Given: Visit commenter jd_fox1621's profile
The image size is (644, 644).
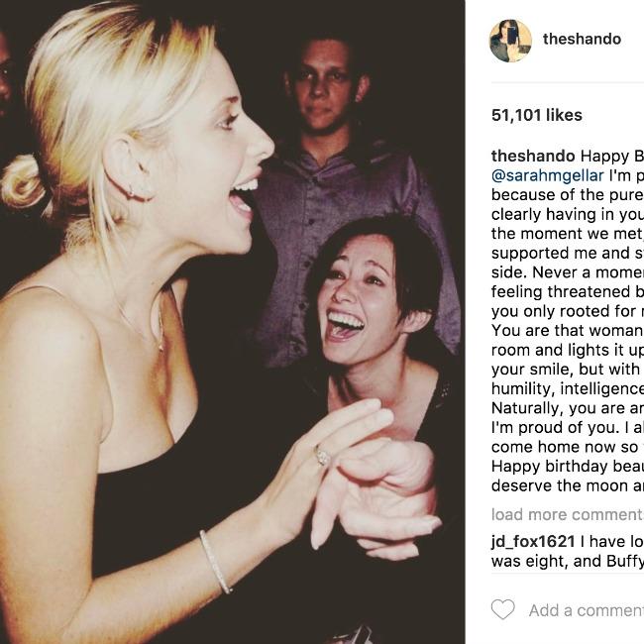Looking at the screenshot, I should pos(533,541).
